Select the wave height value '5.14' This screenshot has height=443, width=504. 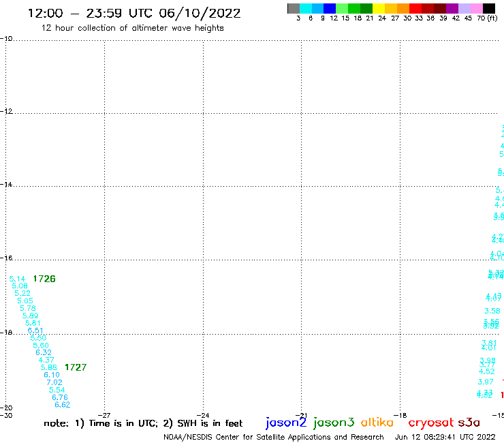[x=17, y=279]
